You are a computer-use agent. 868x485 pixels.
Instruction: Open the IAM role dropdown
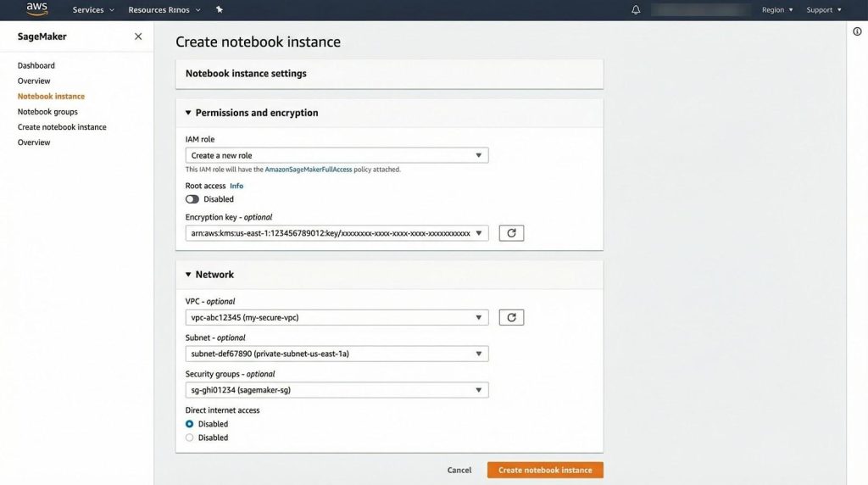(337, 156)
